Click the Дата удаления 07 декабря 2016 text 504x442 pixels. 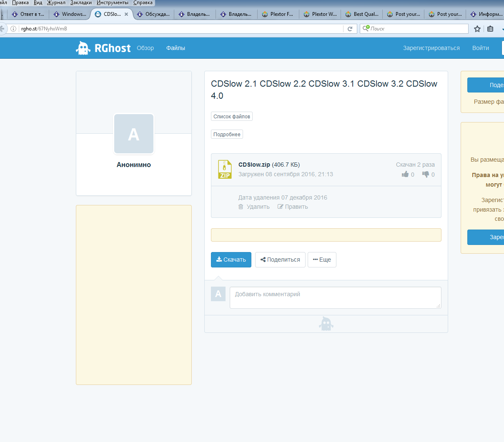pyautogui.click(x=283, y=197)
